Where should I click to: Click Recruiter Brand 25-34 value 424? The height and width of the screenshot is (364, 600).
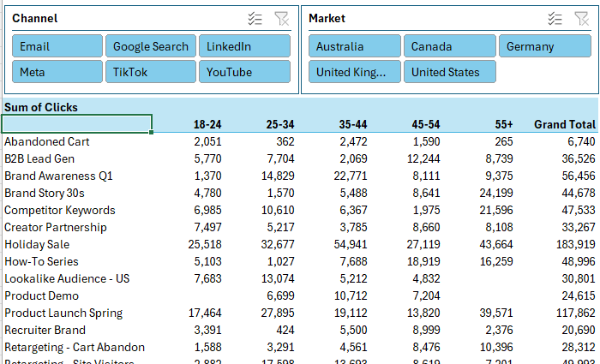coord(285,330)
